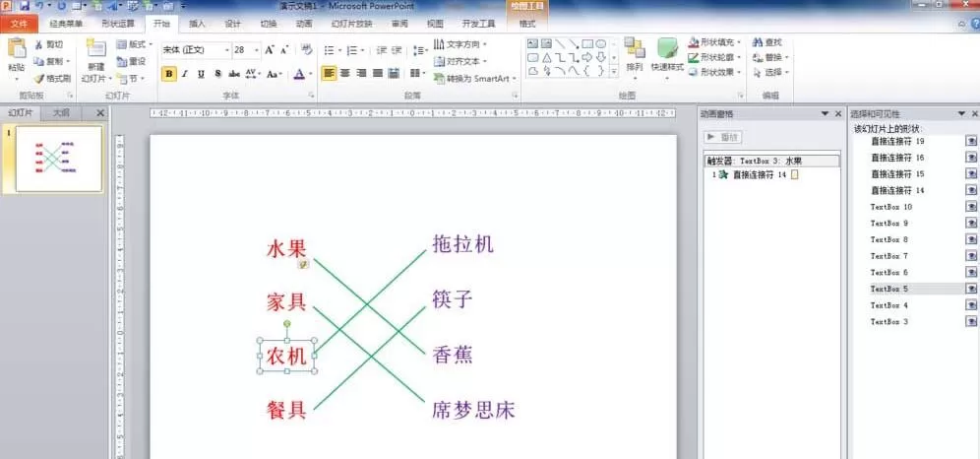The width and height of the screenshot is (980, 459).
Task: Hide 直接连接符 19 using its eye icon
Action: click(x=971, y=141)
